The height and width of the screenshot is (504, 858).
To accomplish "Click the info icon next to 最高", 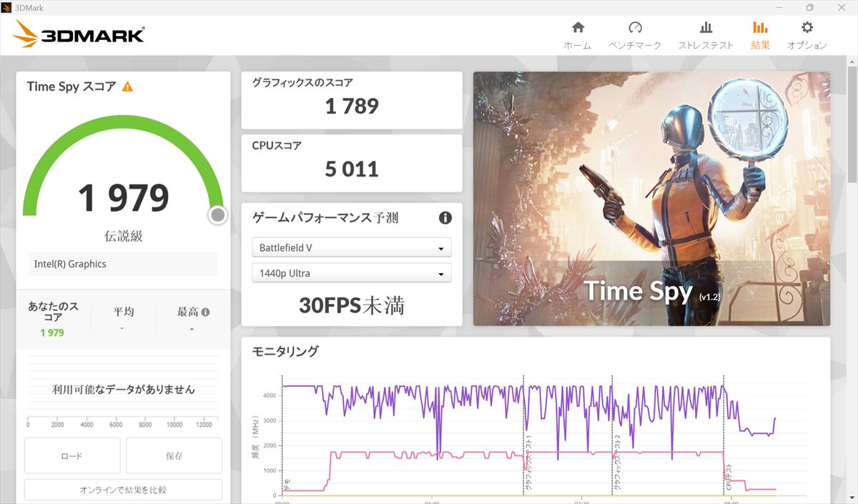I will click(206, 312).
